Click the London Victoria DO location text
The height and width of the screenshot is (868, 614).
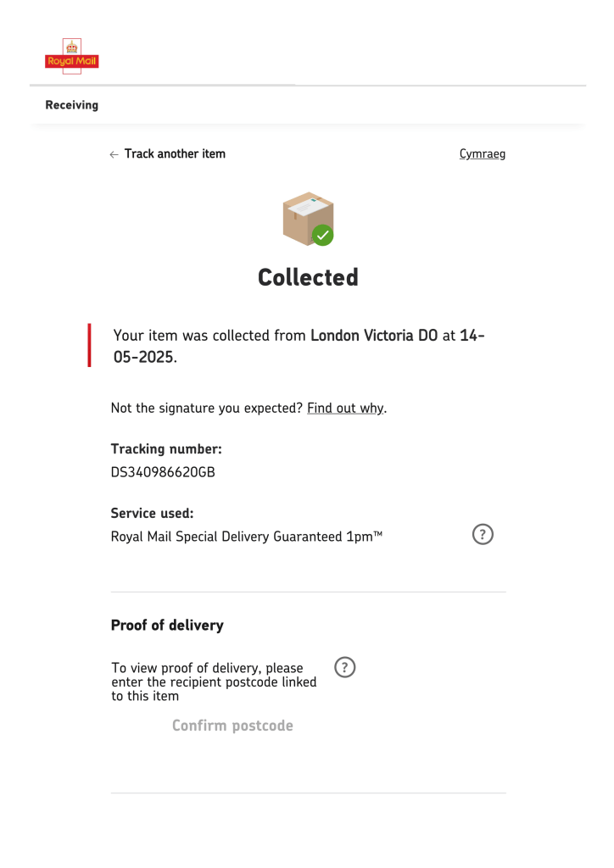[x=373, y=336]
